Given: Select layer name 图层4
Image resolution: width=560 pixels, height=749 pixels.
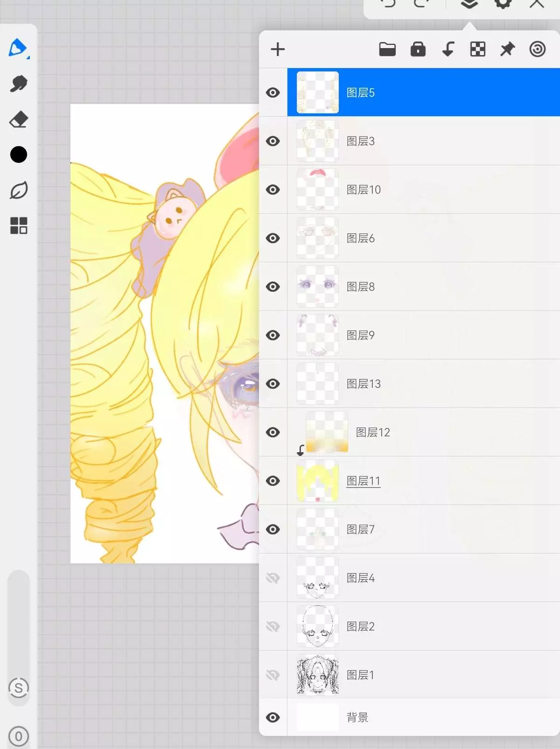Looking at the screenshot, I should coord(360,578).
